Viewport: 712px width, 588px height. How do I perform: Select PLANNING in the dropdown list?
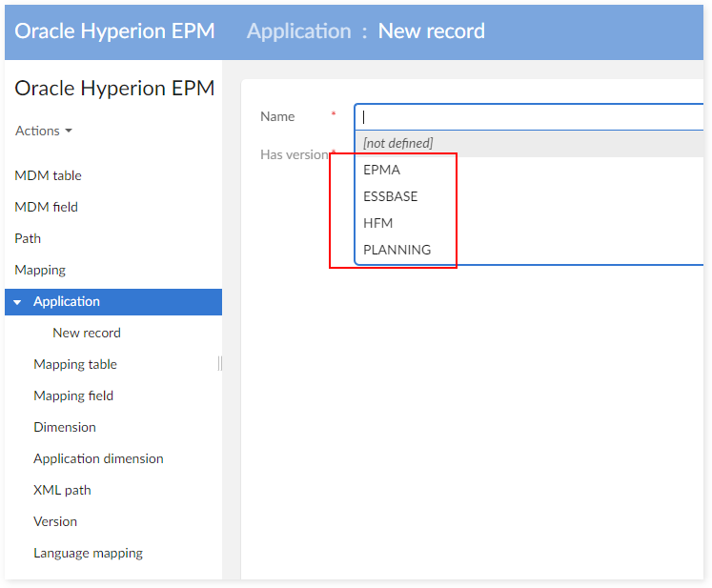(397, 250)
